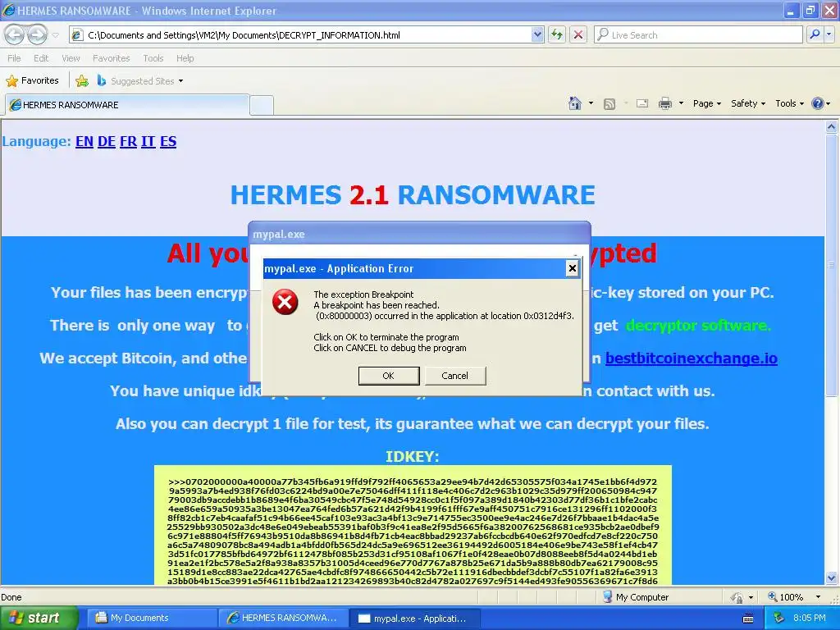The image size is (840, 630).
Task: Open the Windows start menu
Action: click(39, 618)
